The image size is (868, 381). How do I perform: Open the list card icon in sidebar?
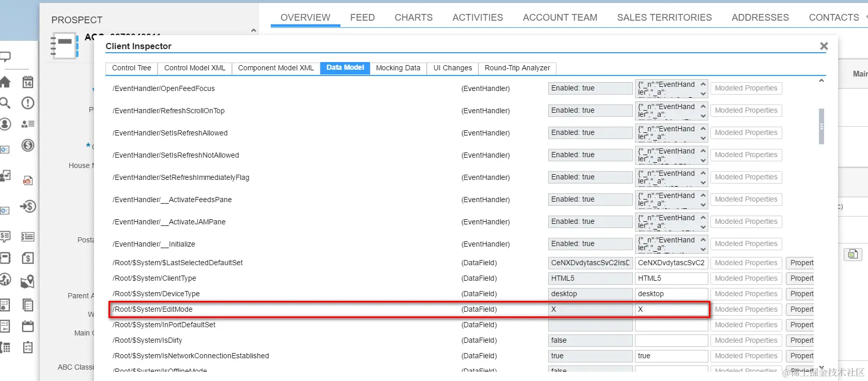[28, 237]
